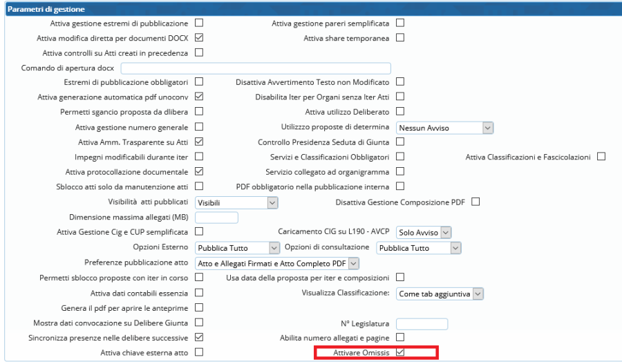
Task: Open "Caricamento CIG su L190 - AVCP" dropdown
Action: point(424,232)
